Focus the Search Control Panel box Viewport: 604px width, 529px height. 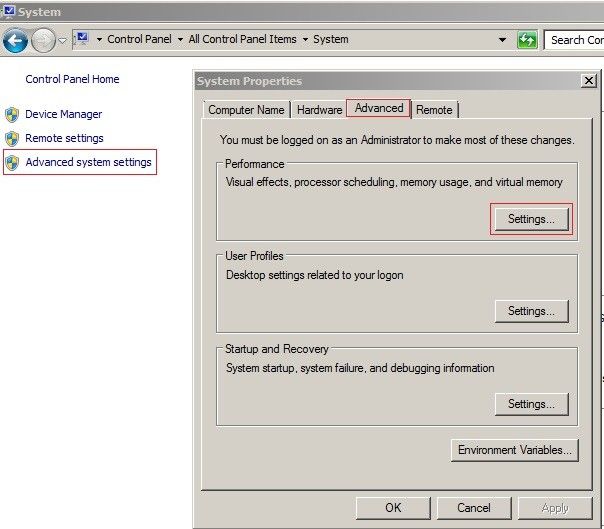[x=574, y=40]
